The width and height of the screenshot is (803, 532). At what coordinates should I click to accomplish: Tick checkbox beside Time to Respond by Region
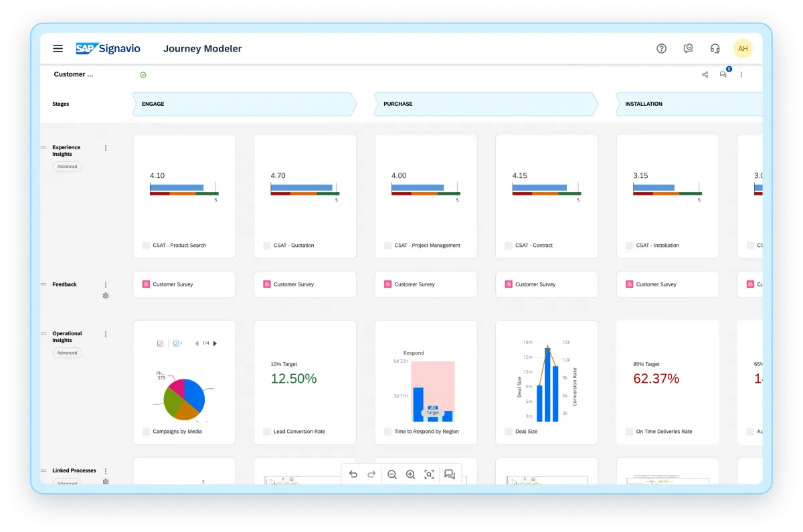[388, 432]
